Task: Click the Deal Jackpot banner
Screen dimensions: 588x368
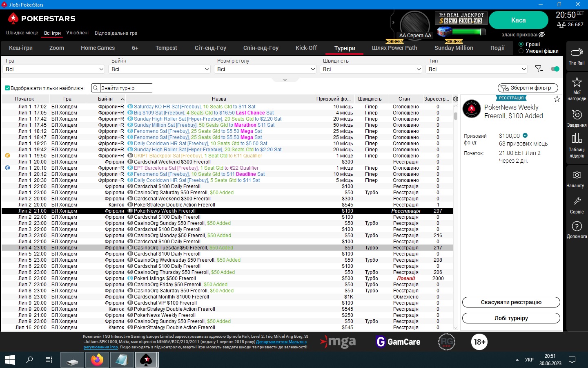Action: click(x=461, y=18)
